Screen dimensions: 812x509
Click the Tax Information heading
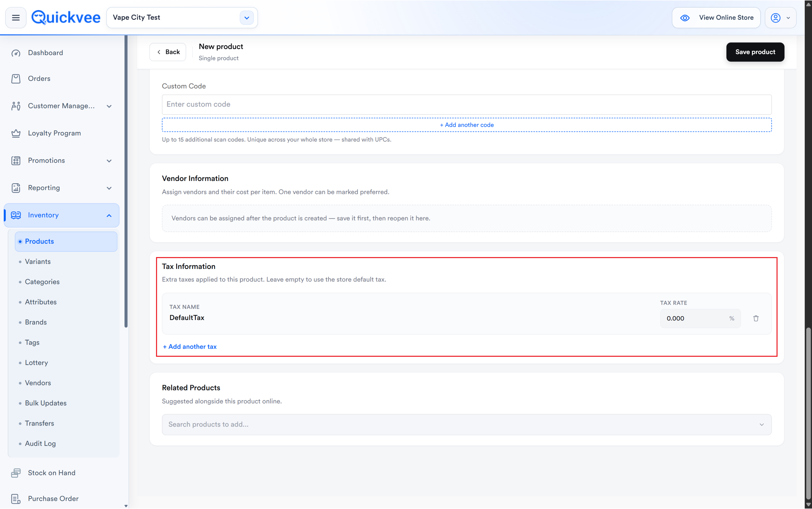point(188,267)
